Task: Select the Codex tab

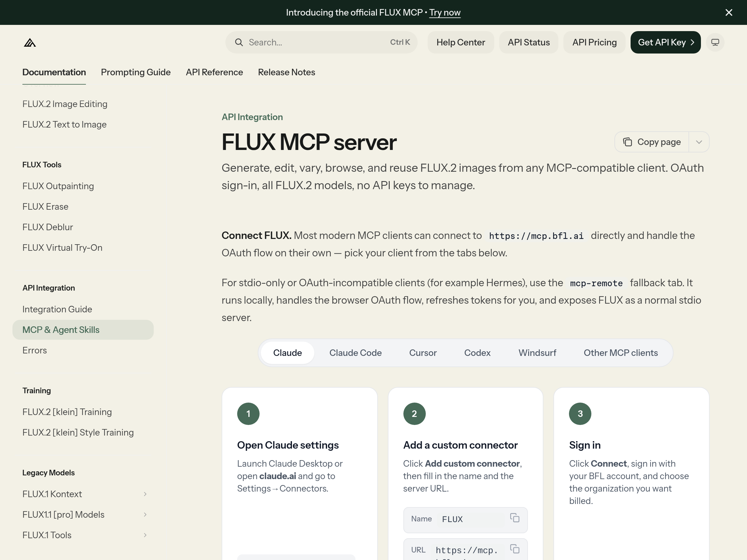Action: click(x=477, y=353)
